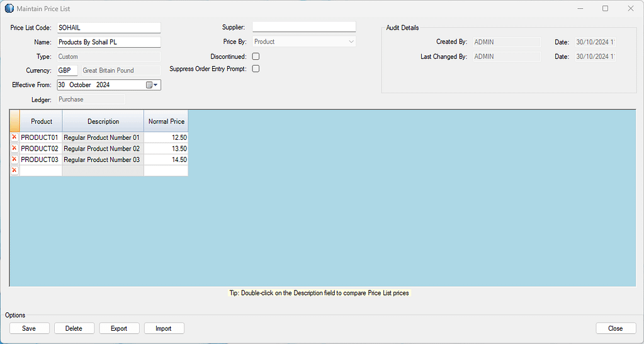
Task: Export the price list
Action: (119, 328)
